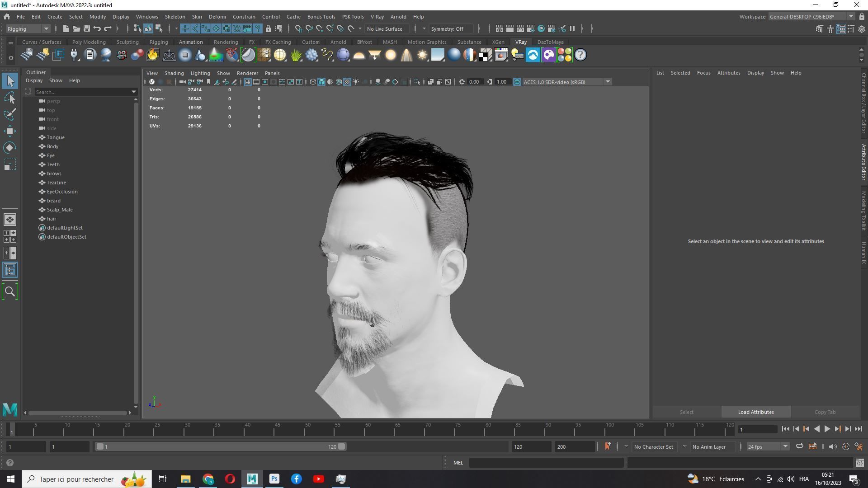Toggle view color management button

[x=517, y=82]
